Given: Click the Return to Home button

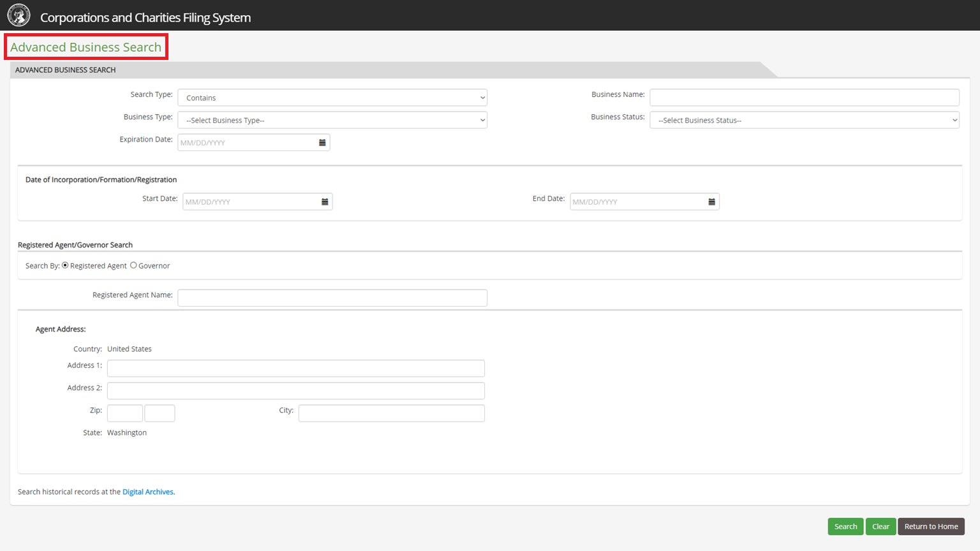Looking at the screenshot, I should pyautogui.click(x=931, y=526).
